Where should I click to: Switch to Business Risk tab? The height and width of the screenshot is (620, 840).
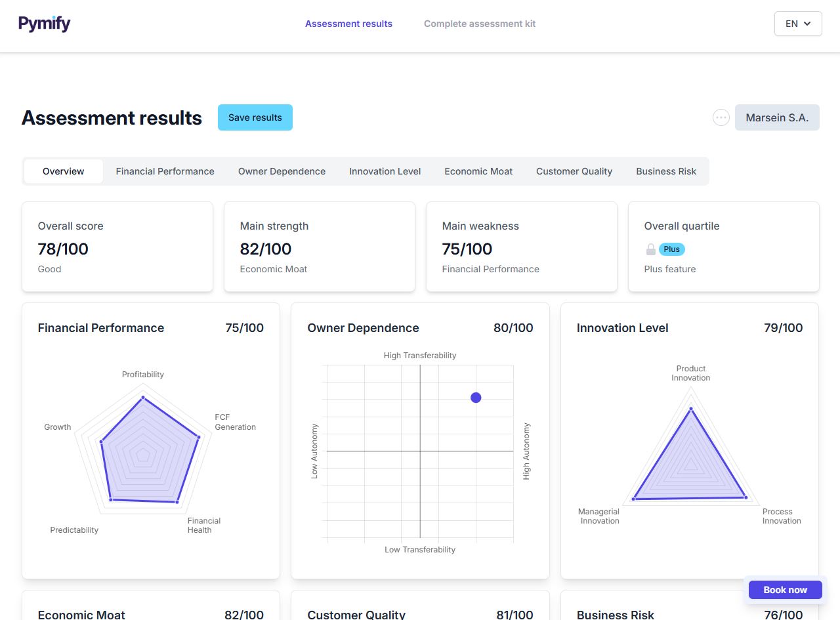(666, 171)
